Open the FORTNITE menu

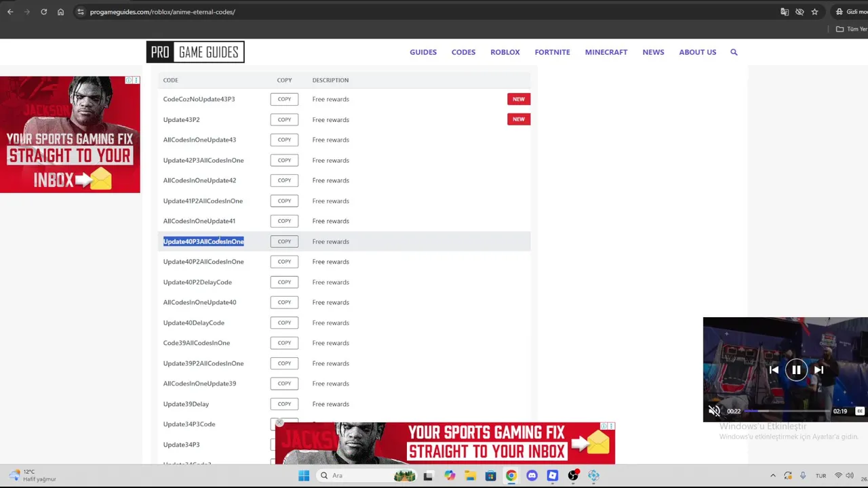tap(552, 52)
